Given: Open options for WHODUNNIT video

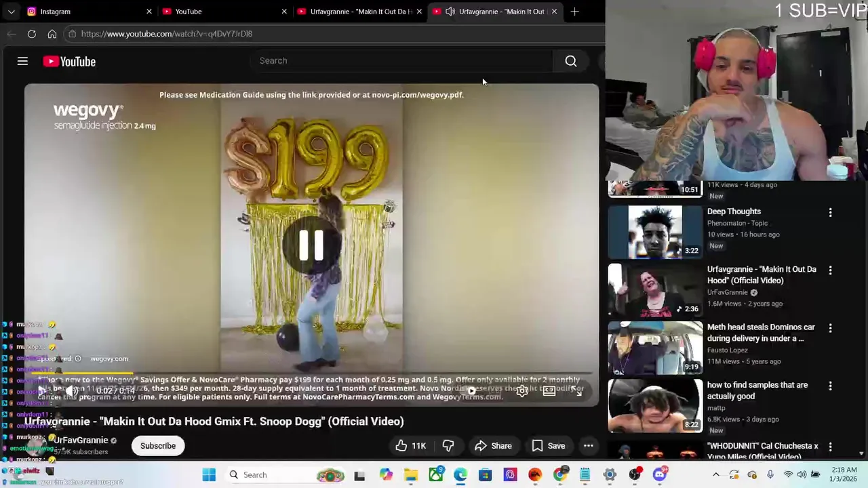Looking at the screenshot, I should [830, 447].
